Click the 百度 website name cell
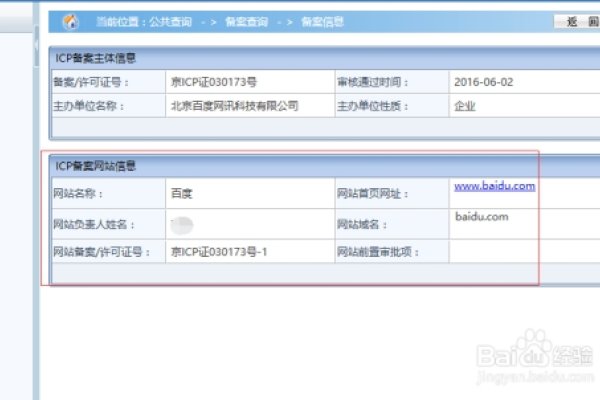The width and height of the screenshot is (600, 400). (181, 193)
